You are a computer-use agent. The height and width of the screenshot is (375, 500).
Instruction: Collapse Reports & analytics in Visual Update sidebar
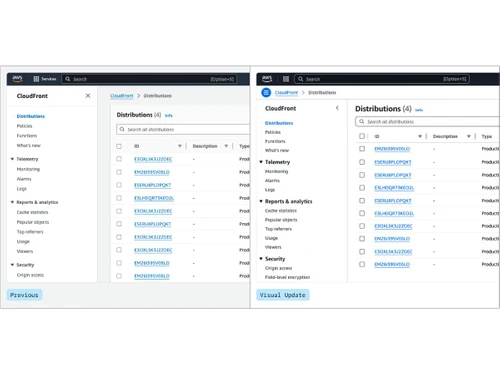pos(261,201)
